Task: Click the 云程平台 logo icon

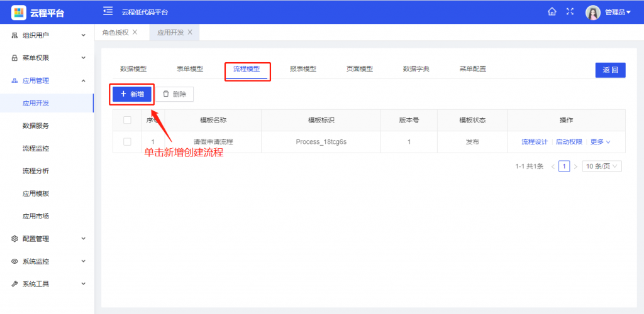Action: pyautogui.click(x=19, y=13)
